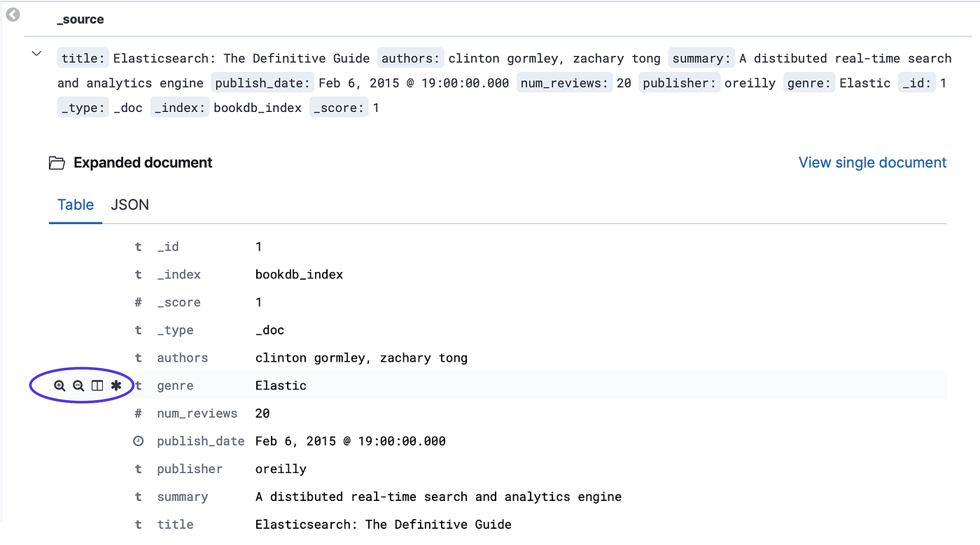Click the string type icon beside _type
Image resolution: width=980 pixels, height=545 pixels.
[x=139, y=330]
